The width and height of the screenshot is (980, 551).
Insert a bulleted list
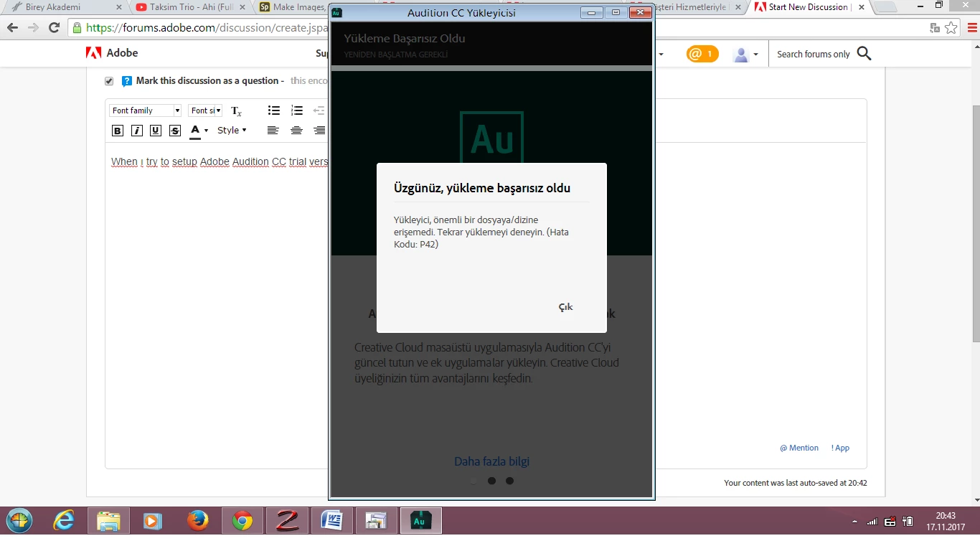coord(273,110)
